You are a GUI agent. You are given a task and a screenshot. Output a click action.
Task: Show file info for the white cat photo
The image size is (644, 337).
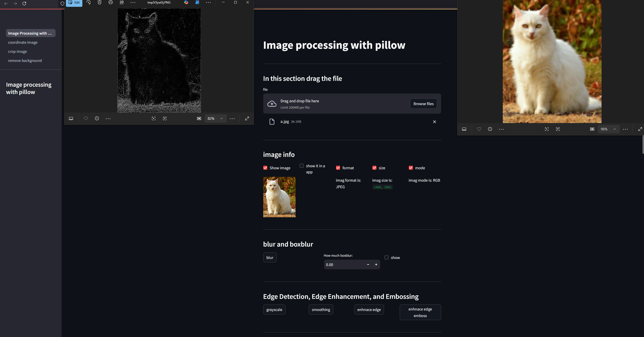[490, 129]
